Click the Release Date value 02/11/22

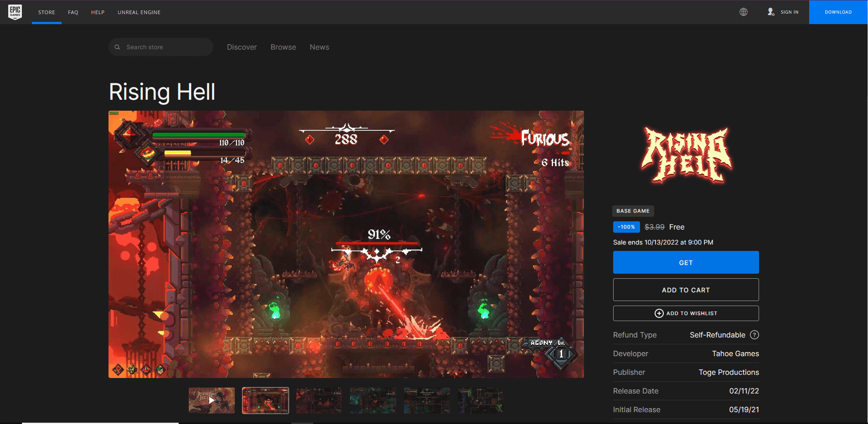tap(744, 391)
